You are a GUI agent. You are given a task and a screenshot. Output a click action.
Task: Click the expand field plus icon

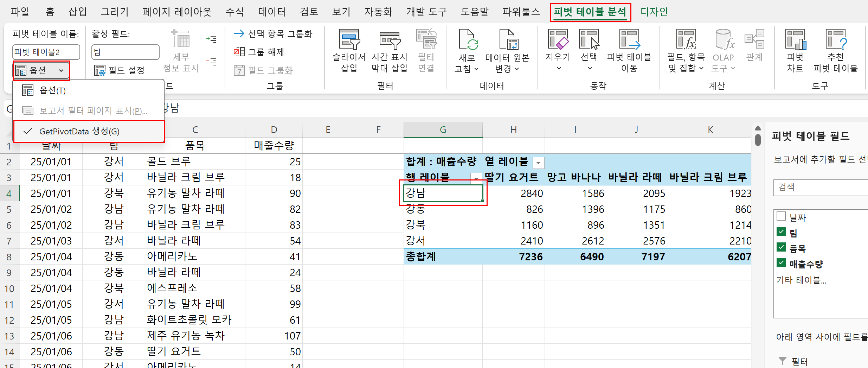tap(211, 39)
